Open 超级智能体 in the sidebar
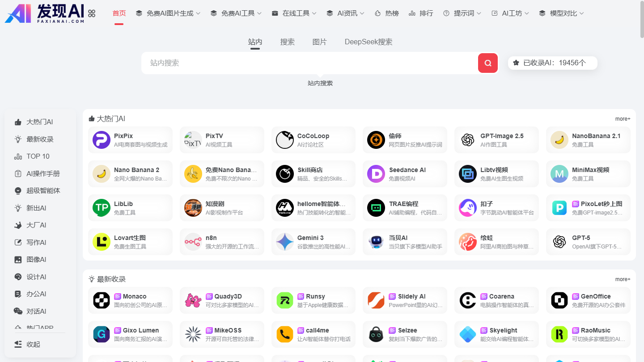The width and height of the screenshot is (644, 362). pos(37,191)
